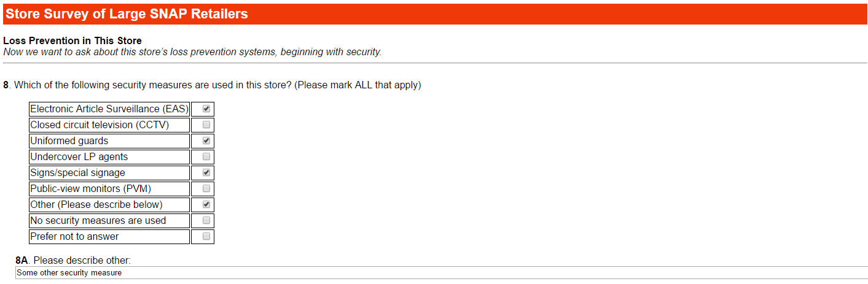Click the '8A. Please describe other' label
The width and height of the screenshot is (868, 284).
(73, 260)
